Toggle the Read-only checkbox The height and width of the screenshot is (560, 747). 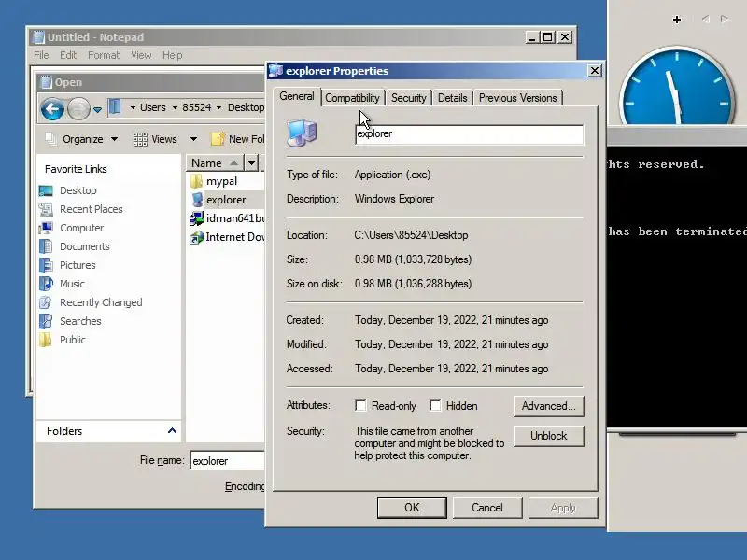[x=360, y=406]
